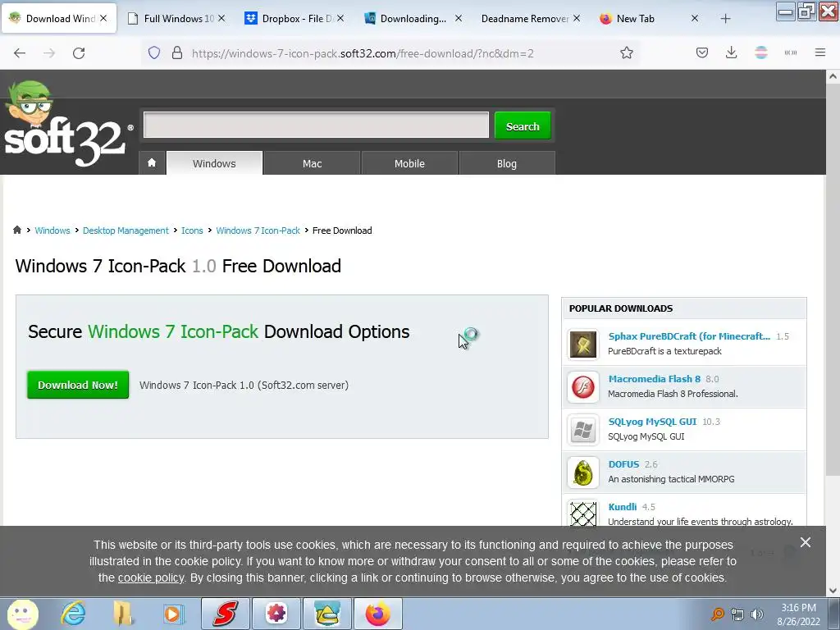840x630 pixels.
Task: Open the DOFUS link
Action: tap(623, 464)
